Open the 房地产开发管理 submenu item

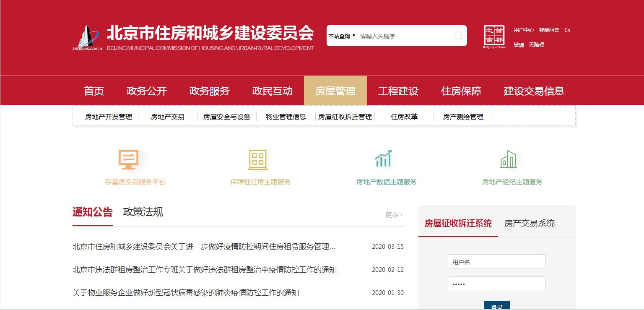click(109, 117)
